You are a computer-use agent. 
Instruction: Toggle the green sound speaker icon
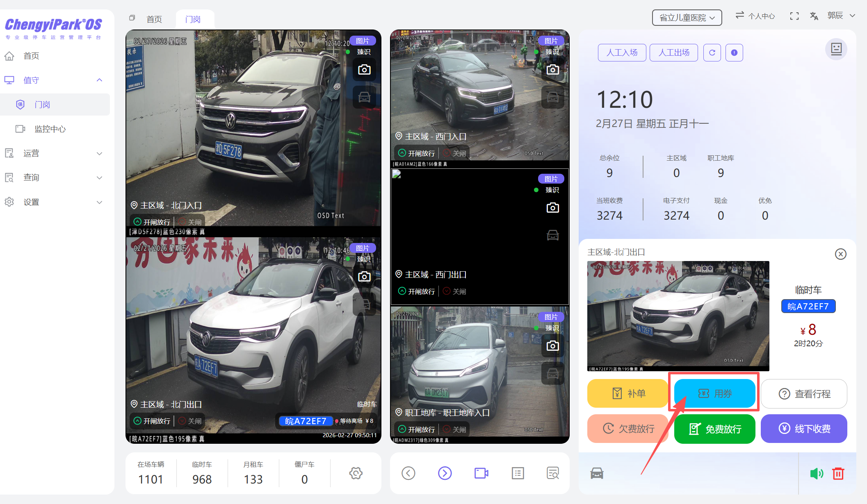[x=816, y=473]
